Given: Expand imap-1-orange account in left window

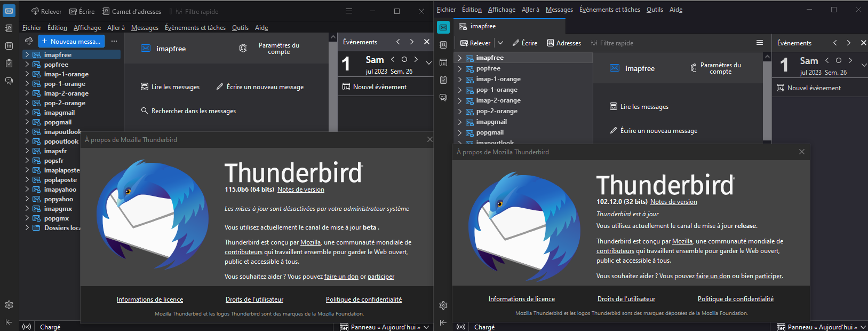Looking at the screenshot, I should (x=27, y=74).
